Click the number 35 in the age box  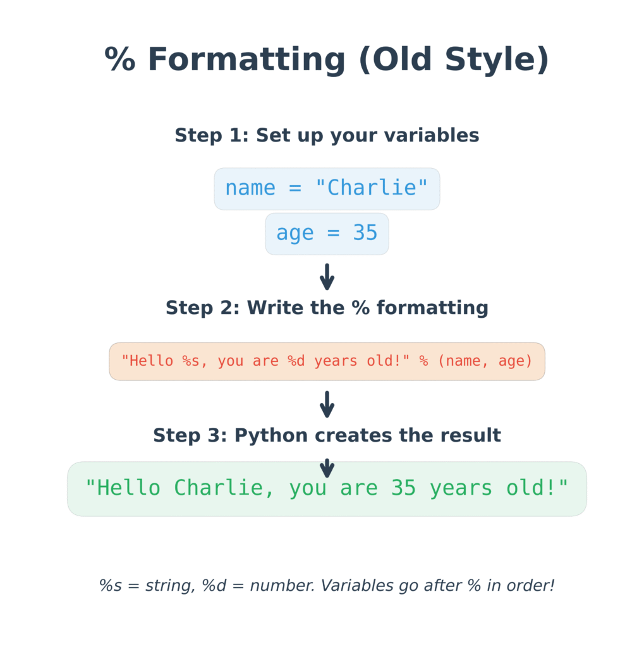(x=365, y=233)
